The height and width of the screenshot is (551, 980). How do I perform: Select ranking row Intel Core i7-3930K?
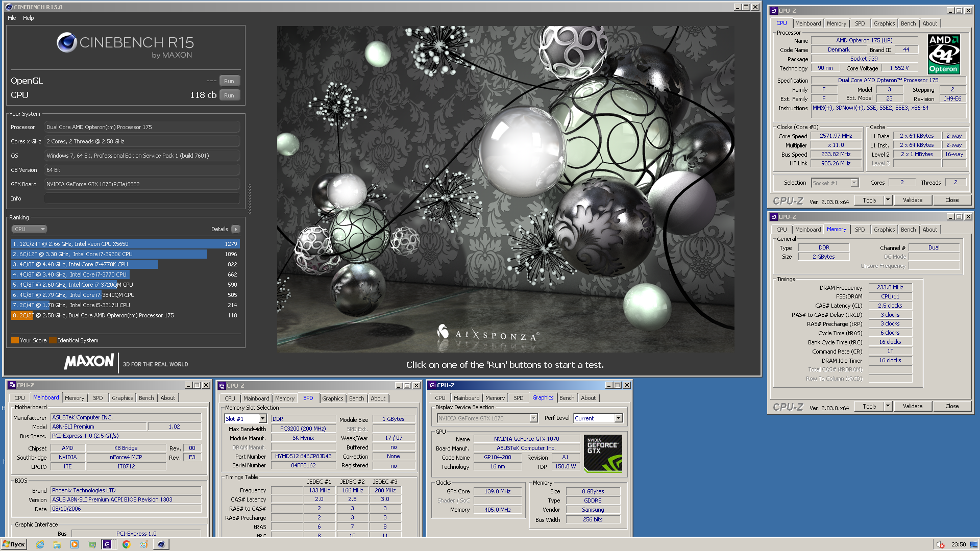tap(125, 254)
